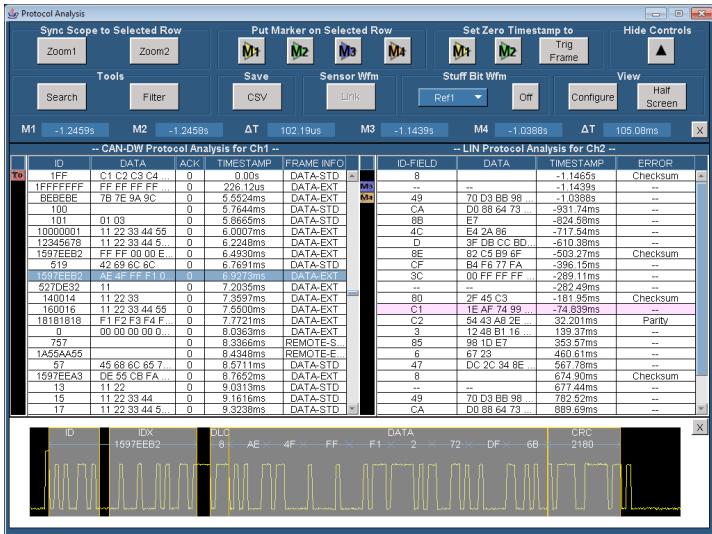Sync scope using Zoom1
This screenshot has width=712, height=534.
(61, 51)
